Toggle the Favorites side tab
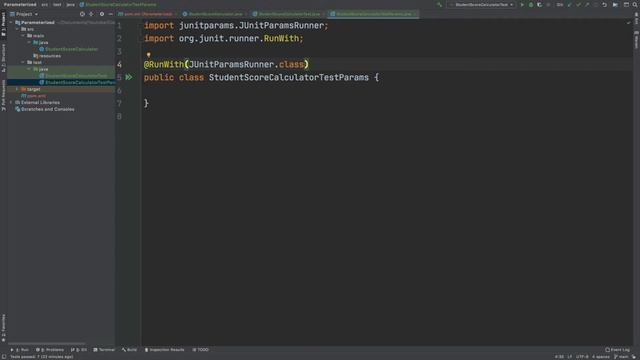Viewport: 640px width, 360px height. point(3,328)
